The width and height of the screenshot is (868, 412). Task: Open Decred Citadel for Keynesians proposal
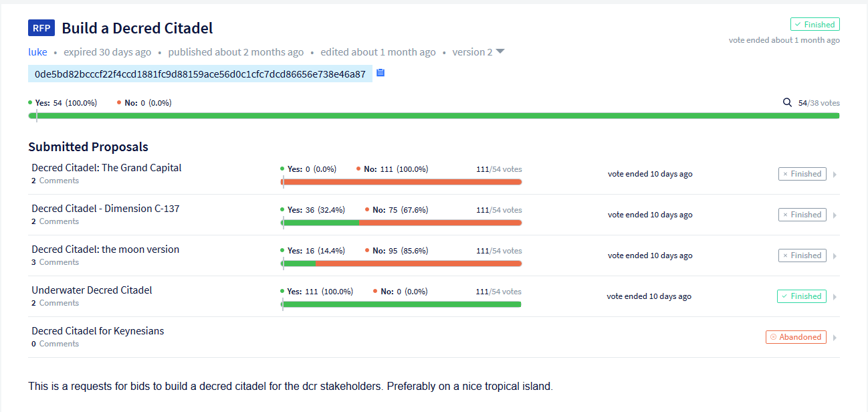98,331
